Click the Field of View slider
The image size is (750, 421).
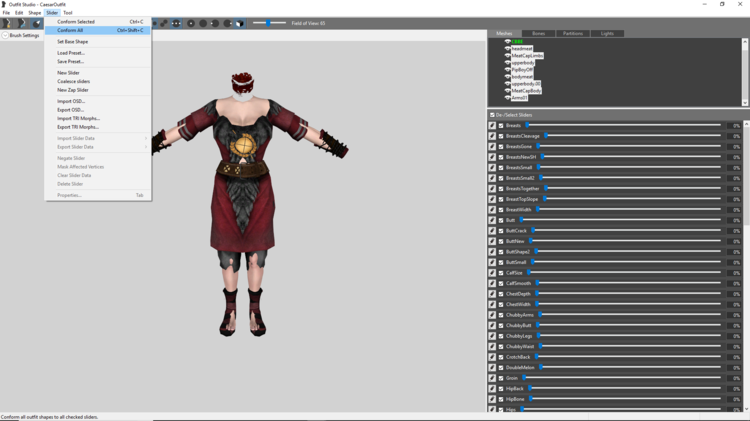point(269,23)
